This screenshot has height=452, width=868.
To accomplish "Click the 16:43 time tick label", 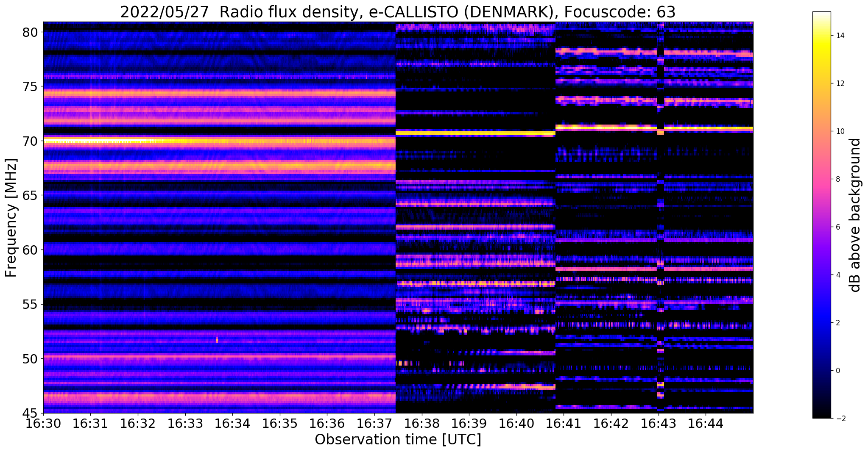I will click(x=658, y=423).
